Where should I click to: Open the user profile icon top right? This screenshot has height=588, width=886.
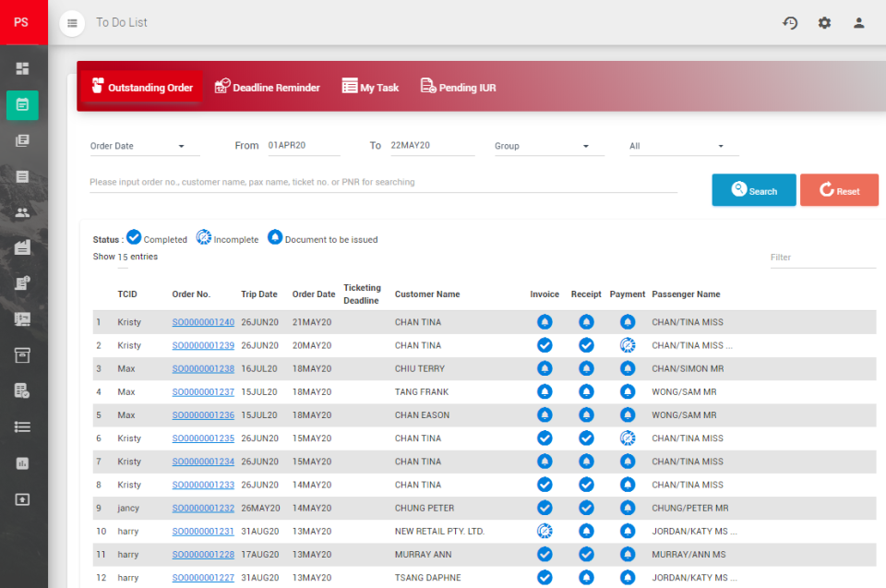[858, 22]
